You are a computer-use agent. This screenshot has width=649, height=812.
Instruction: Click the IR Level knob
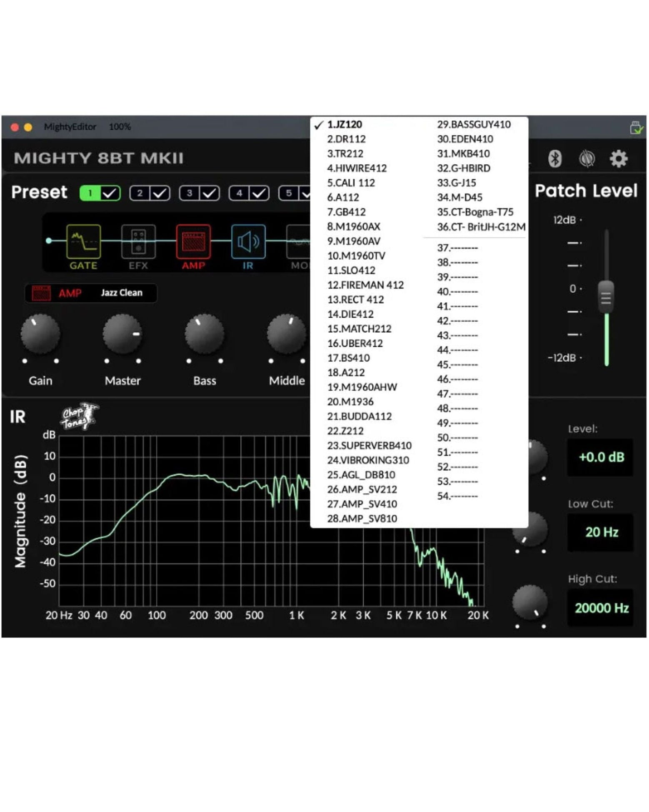pos(537,456)
